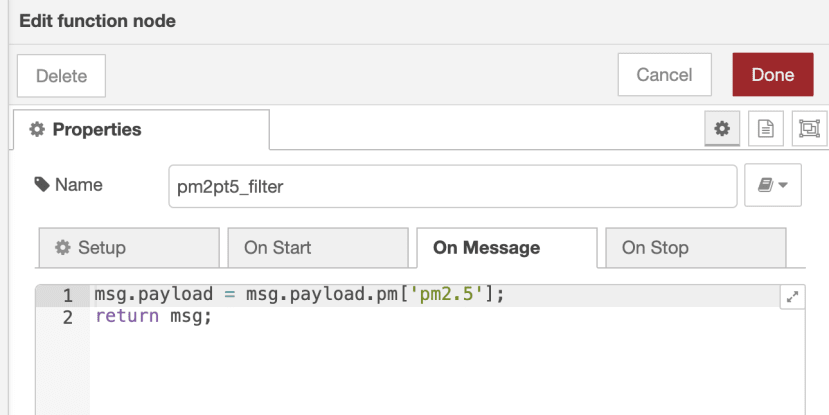Place cursor on the 'pm2.5' string in code
This screenshot has width=829, height=415.
point(451,294)
